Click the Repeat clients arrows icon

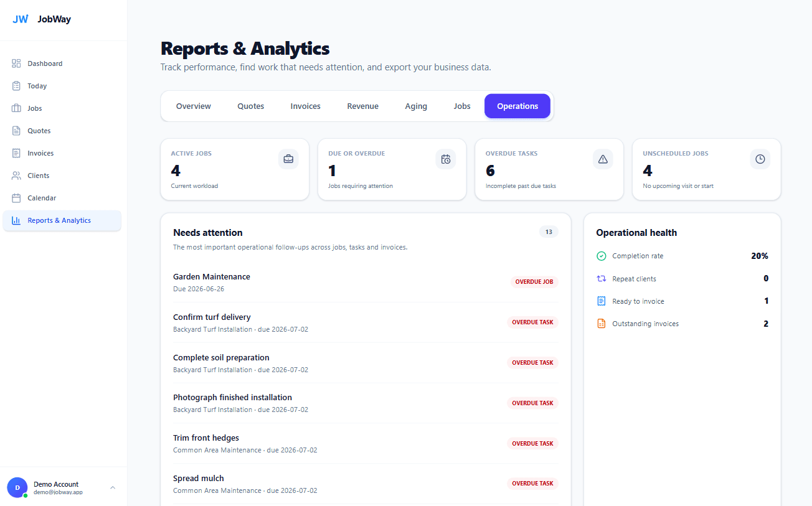(x=601, y=279)
